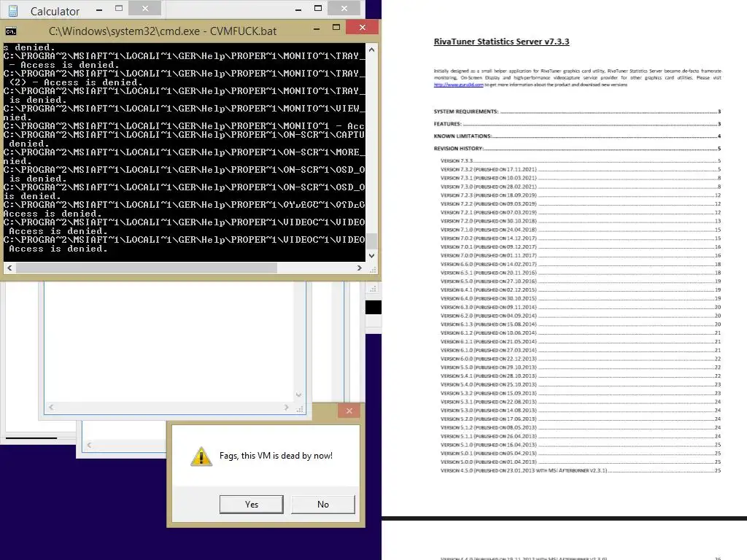Close the Calculator window
The height and width of the screenshot is (560, 747).
[x=145, y=8]
